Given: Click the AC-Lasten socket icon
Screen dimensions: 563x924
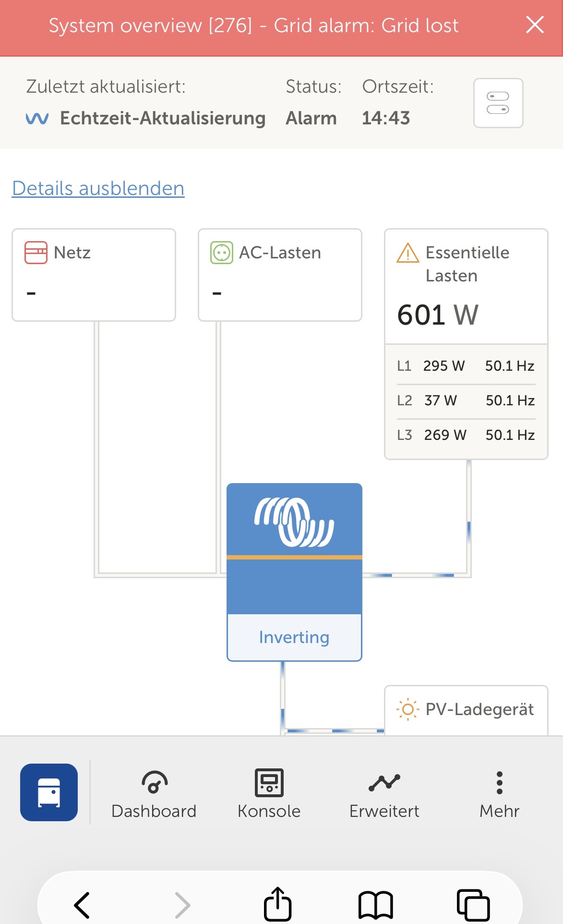Looking at the screenshot, I should click(222, 253).
